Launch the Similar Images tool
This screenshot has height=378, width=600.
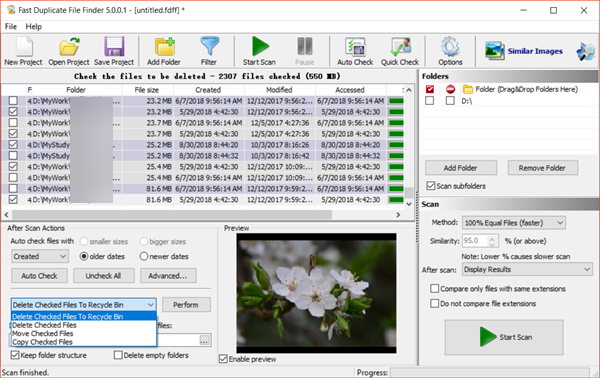[x=523, y=51]
